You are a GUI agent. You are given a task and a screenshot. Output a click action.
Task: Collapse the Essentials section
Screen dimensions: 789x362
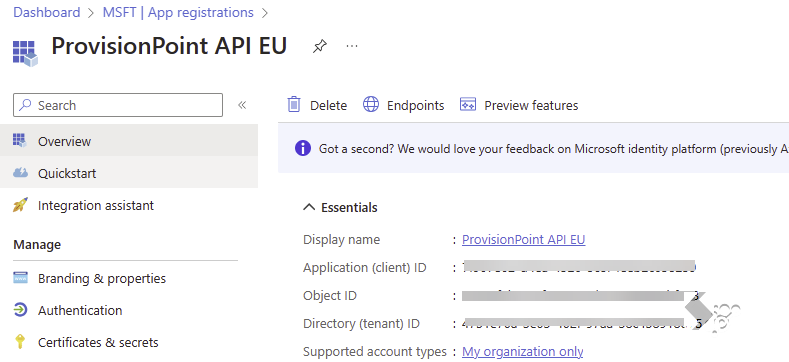[340, 207]
